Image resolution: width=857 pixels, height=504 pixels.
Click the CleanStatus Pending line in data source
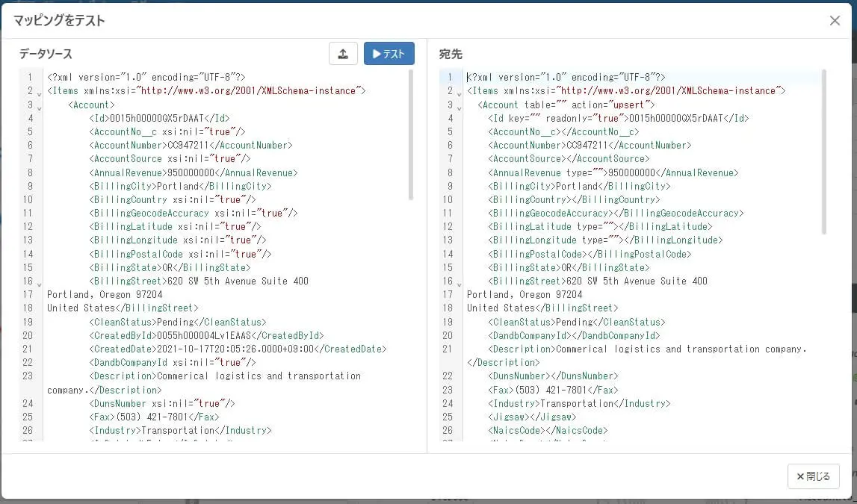click(x=178, y=322)
